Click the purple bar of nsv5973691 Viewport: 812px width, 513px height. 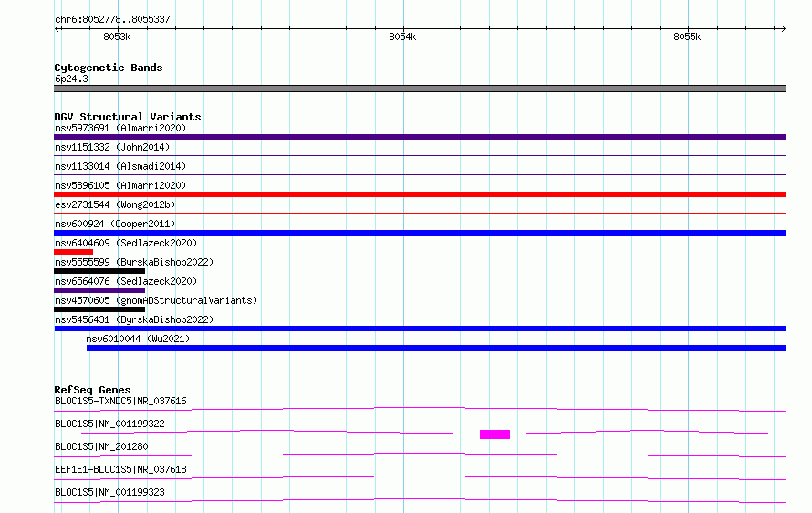pyautogui.click(x=420, y=137)
